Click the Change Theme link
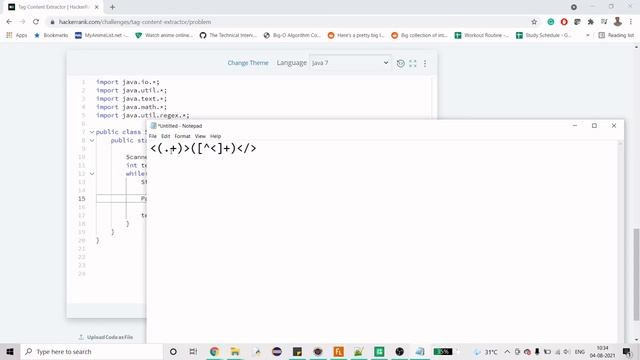This screenshot has width=640, height=360. coord(248,63)
